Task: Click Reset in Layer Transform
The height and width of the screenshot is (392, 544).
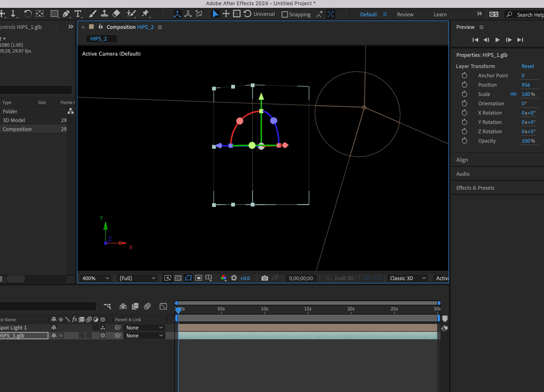Action: pos(527,66)
